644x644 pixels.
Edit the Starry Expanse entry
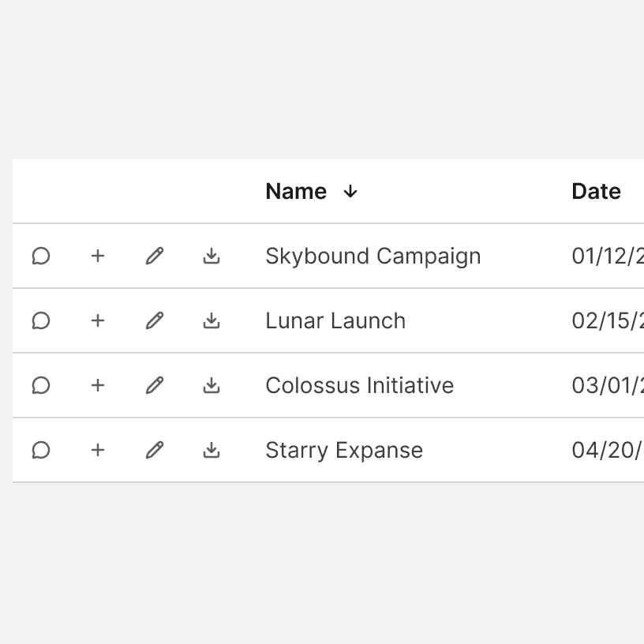(x=155, y=450)
